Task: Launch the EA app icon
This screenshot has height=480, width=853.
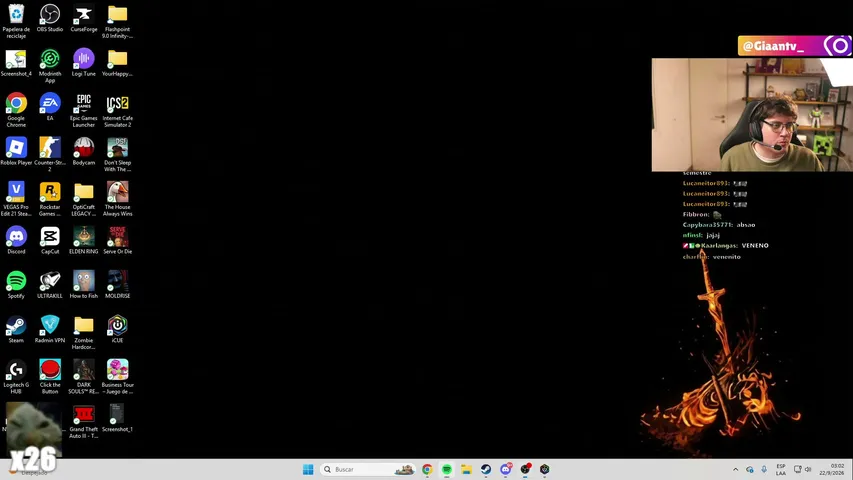Action: coord(50,107)
